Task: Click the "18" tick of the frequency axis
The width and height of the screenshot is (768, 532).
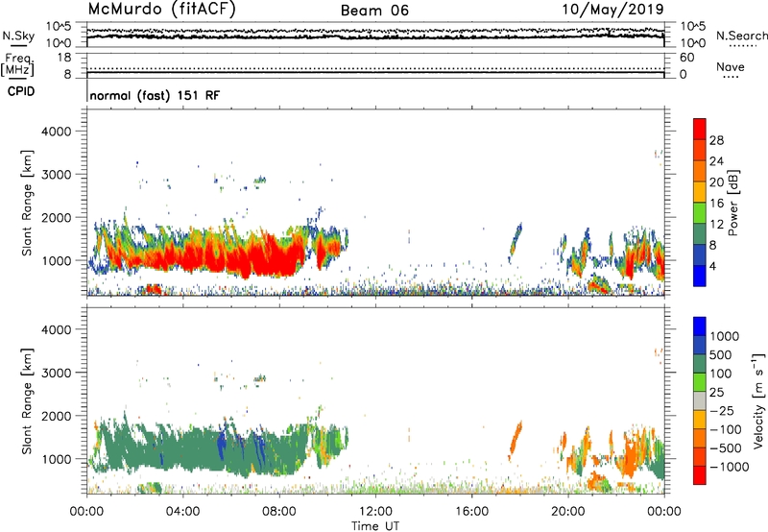Action: pyautogui.click(x=64, y=58)
